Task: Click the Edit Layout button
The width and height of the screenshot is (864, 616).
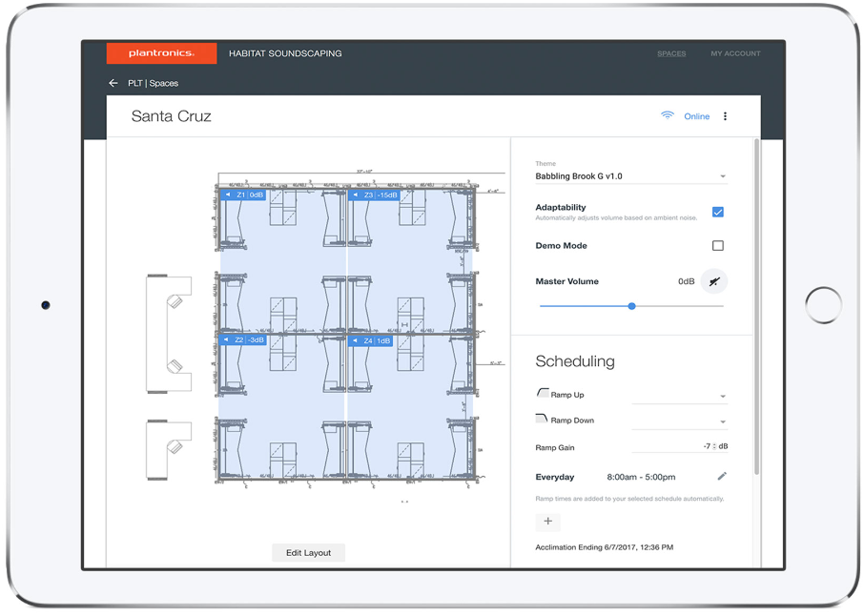Action: (x=309, y=553)
